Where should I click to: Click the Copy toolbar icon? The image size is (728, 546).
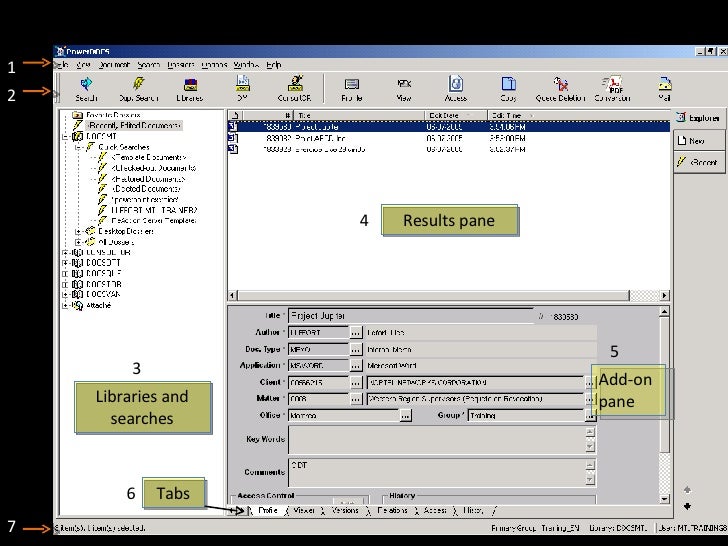508,89
